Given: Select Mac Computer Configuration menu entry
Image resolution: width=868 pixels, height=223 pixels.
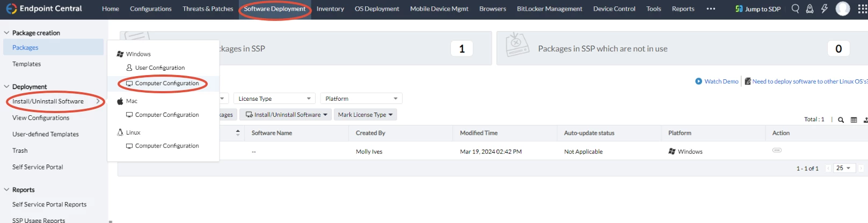Looking at the screenshot, I should pos(163,115).
